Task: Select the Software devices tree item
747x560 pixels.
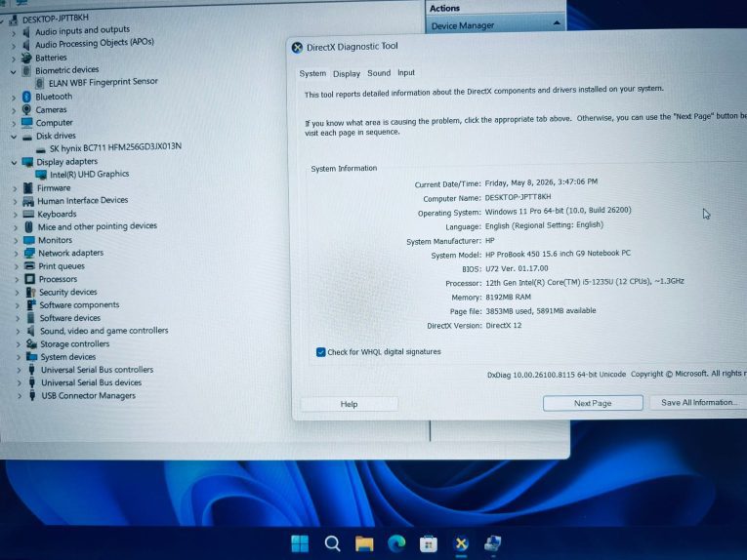Action: 70,318
